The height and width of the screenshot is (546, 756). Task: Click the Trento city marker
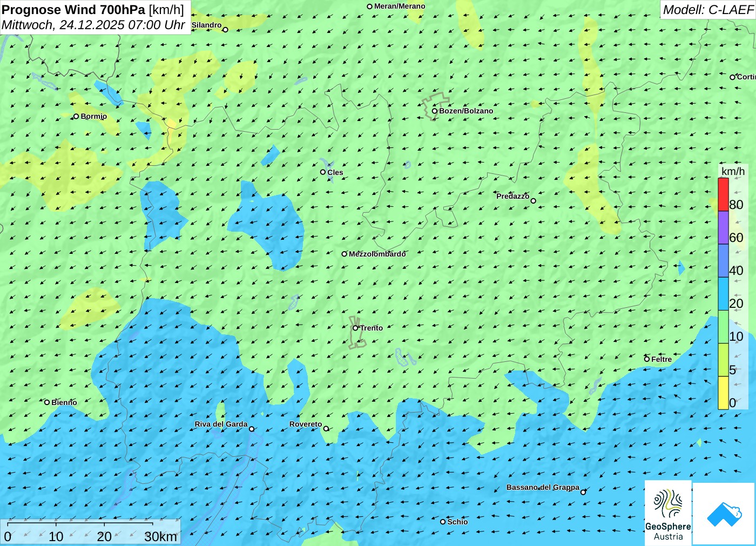click(355, 328)
